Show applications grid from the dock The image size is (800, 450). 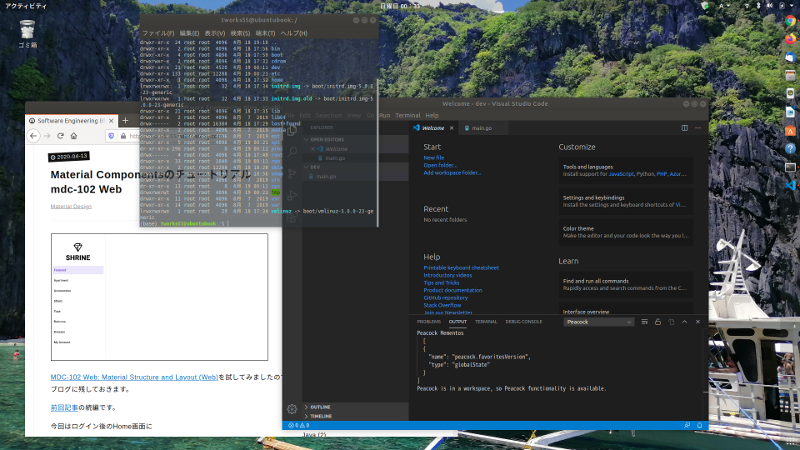tap(790, 442)
